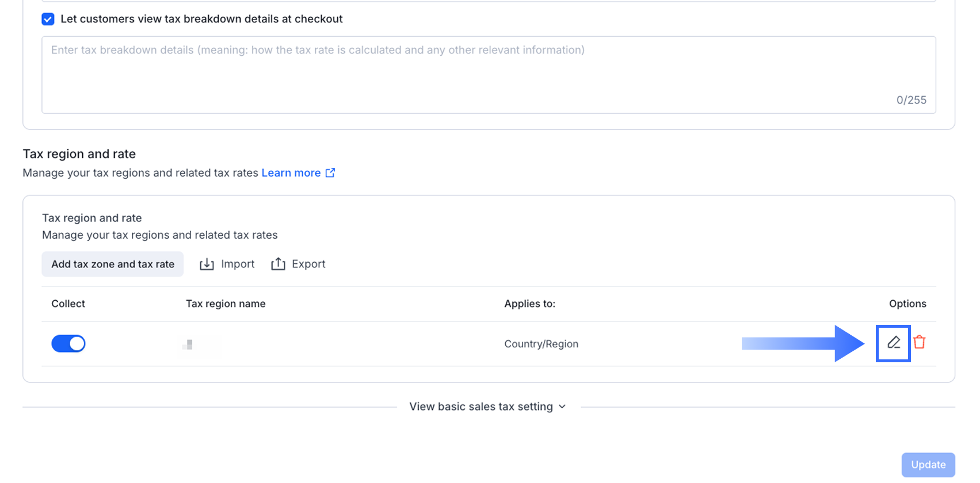980x483 pixels.
Task: Expand View basic sales tax setting text
Action: pos(481,407)
